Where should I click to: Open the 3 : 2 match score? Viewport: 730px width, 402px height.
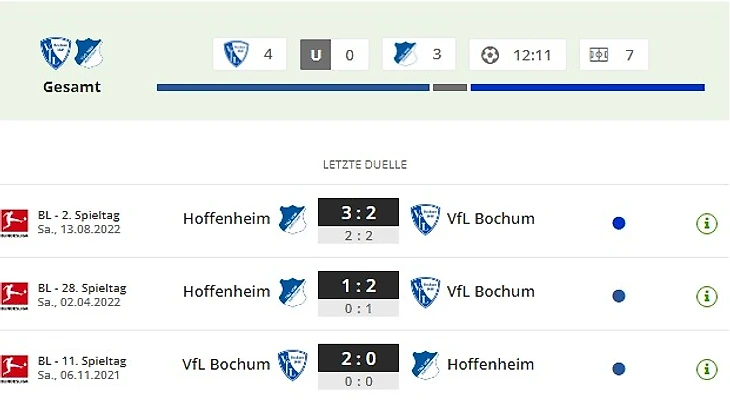358,213
